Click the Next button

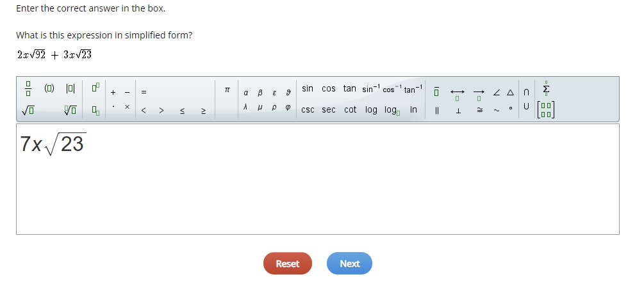click(x=349, y=264)
